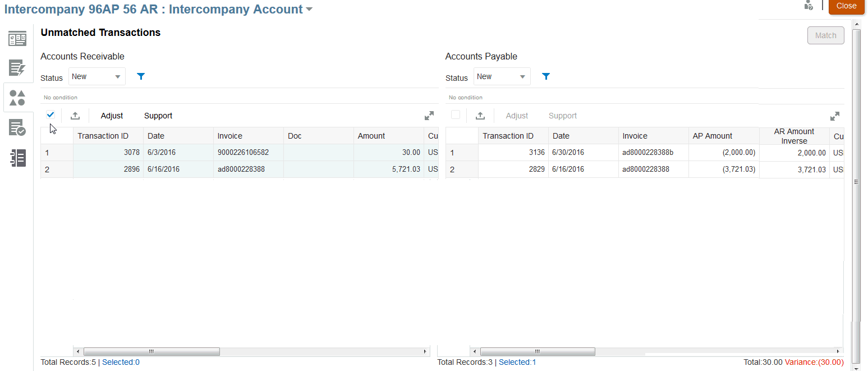The width and height of the screenshot is (868, 371).
Task: Open the Unmatched Transactions sidebar icon
Action: pos(17,97)
